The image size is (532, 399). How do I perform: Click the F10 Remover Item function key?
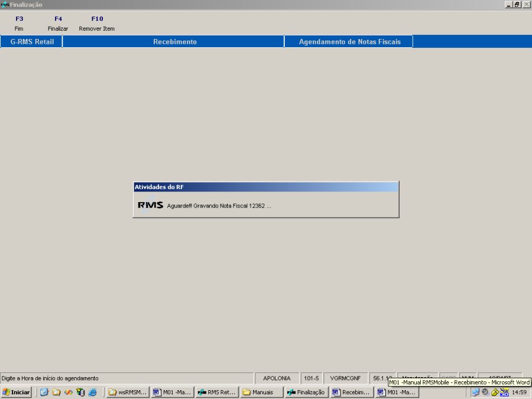pos(97,24)
